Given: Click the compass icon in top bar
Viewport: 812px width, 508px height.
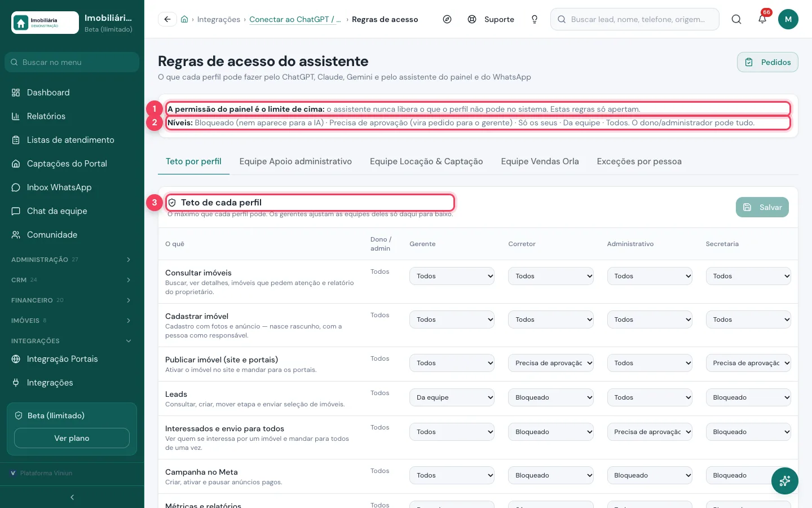Looking at the screenshot, I should [x=447, y=19].
